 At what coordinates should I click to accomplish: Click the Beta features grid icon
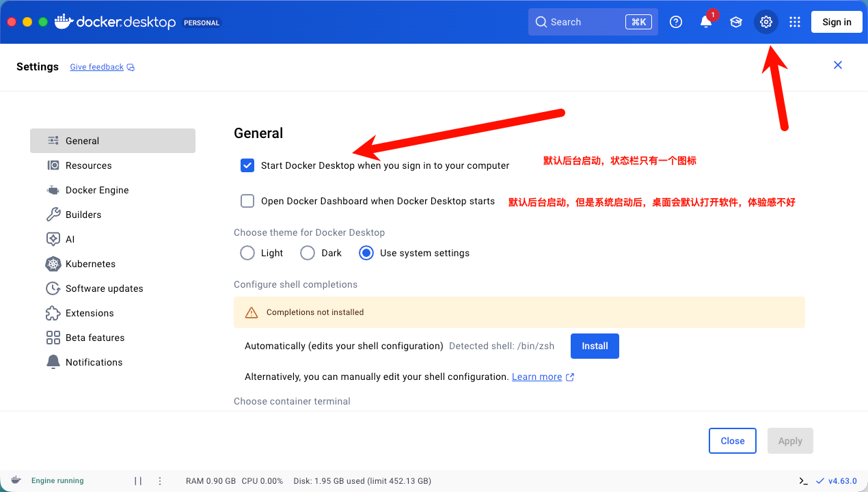tap(53, 338)
